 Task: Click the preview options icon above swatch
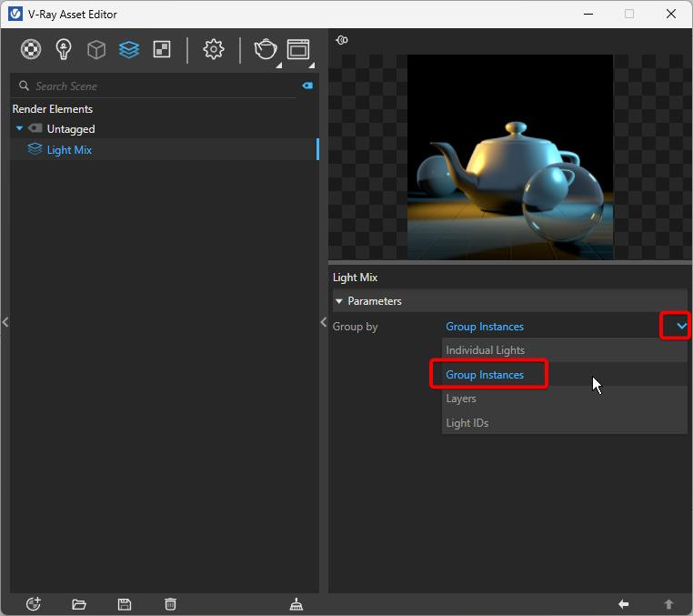[x=342, y=40]
